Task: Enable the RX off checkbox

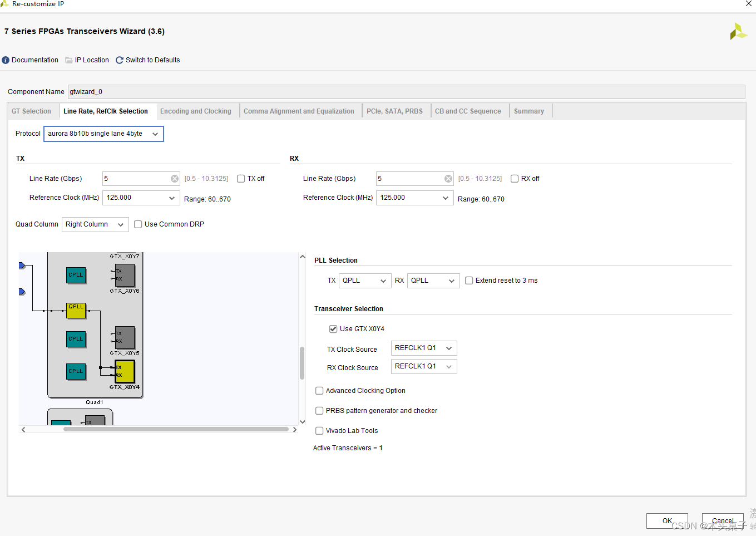Action: [x=515, y=179]
